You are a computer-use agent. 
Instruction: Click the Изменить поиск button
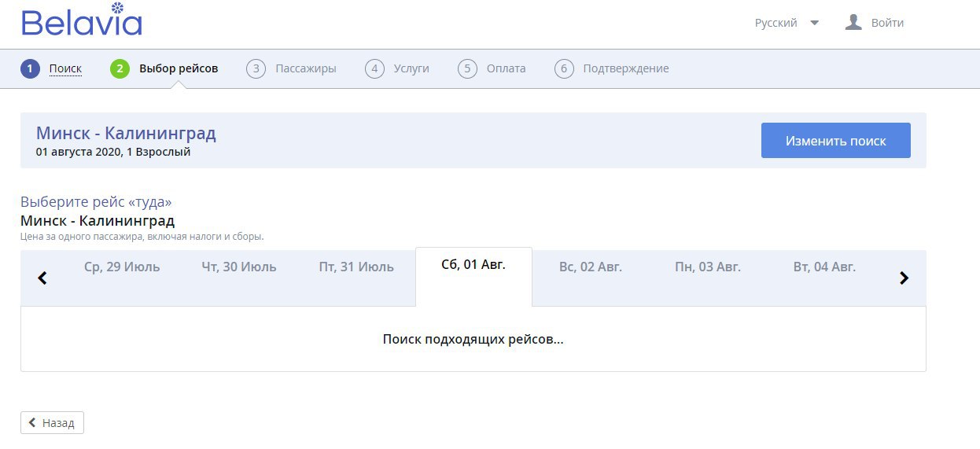click(835, 141)
